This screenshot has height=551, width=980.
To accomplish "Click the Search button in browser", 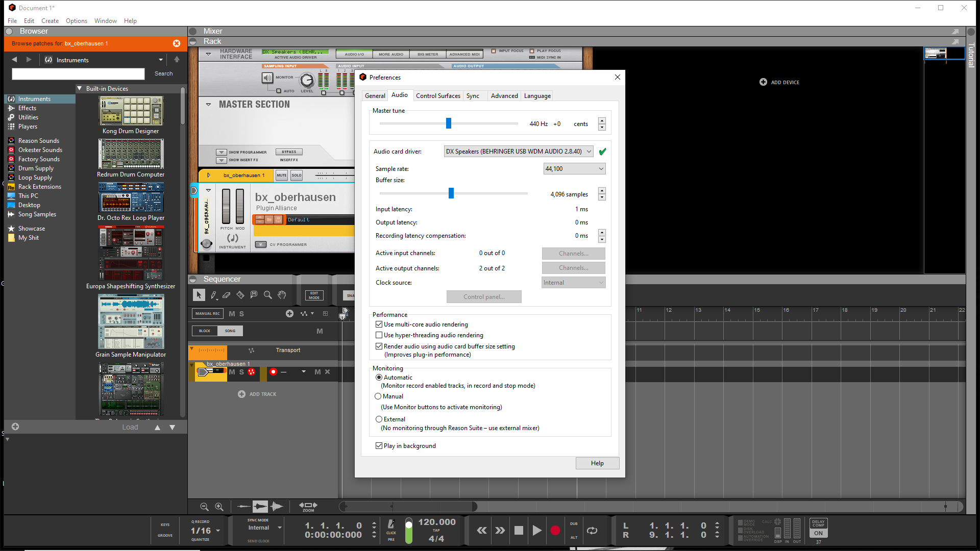I will click(x=163, y=73).
